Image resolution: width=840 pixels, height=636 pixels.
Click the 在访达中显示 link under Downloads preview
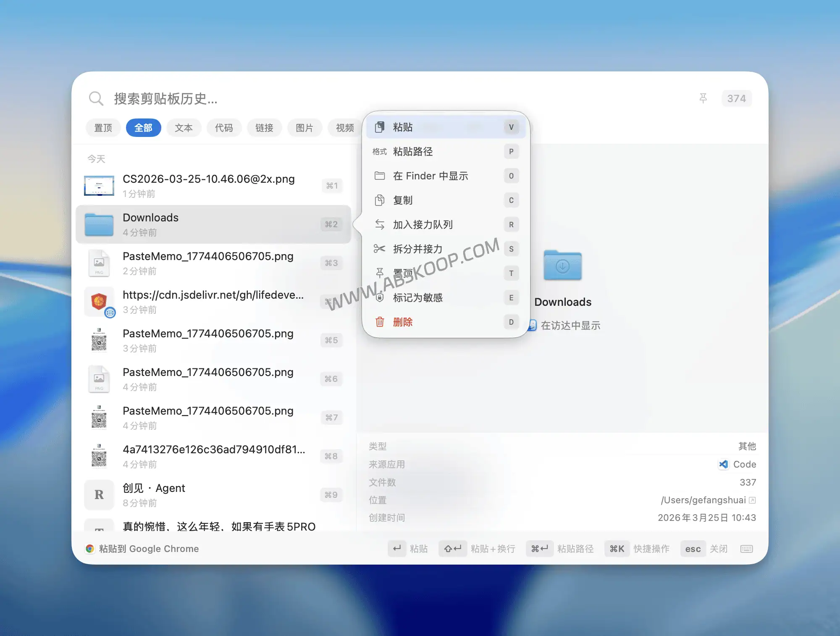click(x=570, y=325)
